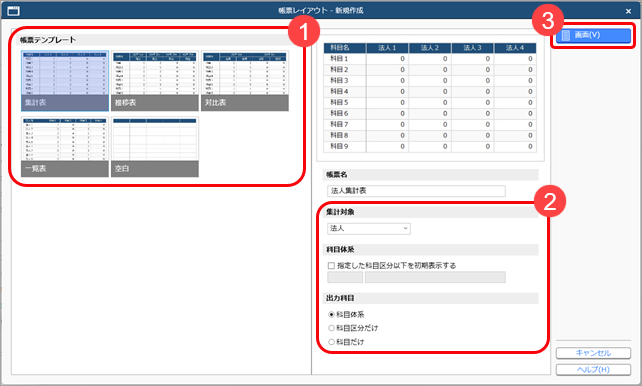Select the 集計表 template thumbnail

65,81
